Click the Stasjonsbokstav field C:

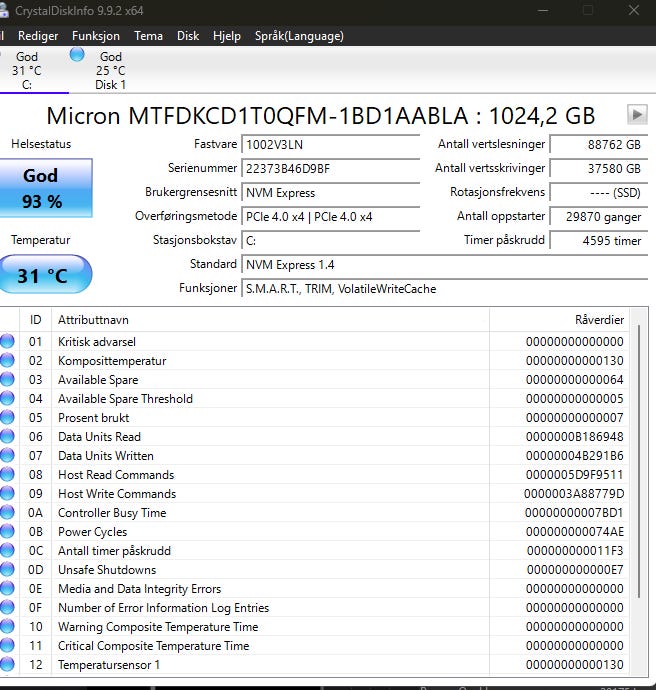tap(330, 241)
